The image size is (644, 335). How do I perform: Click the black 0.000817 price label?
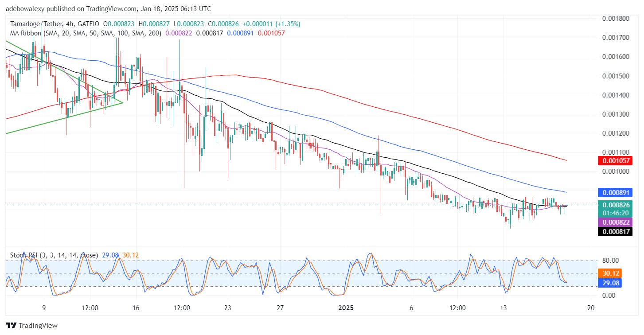pos(616,231)
